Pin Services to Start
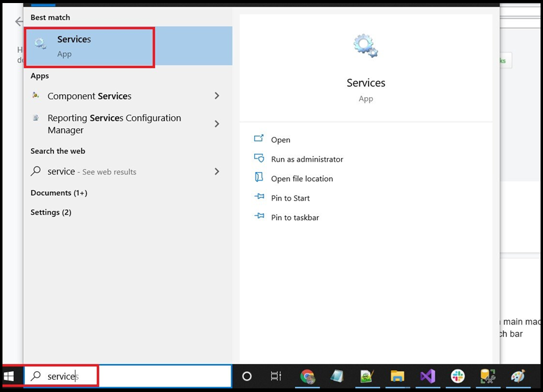The width and height of the screenshot is (543, 392). point(290,198)
